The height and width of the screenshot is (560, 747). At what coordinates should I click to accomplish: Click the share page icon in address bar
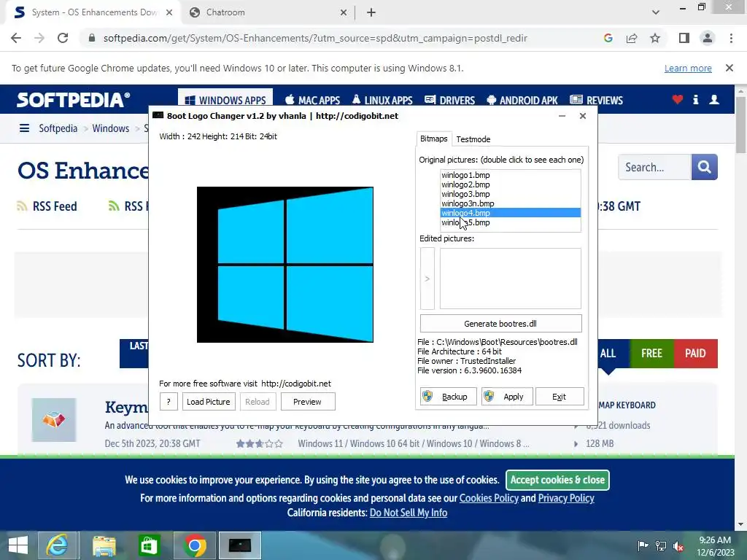[632, 38]
